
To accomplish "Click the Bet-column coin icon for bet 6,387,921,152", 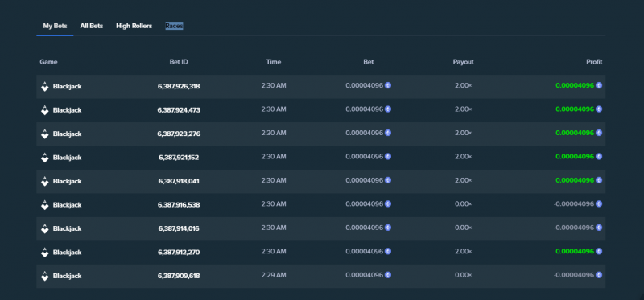I will click(388, 156).
